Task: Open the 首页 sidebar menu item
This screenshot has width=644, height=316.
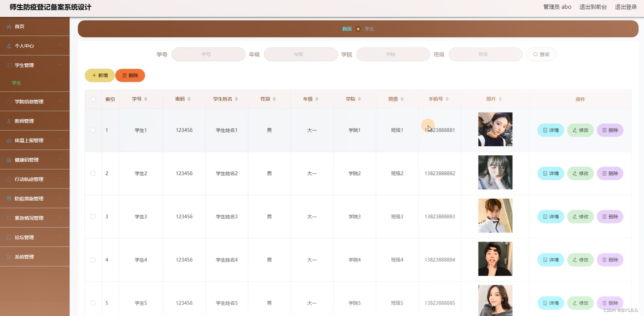Action: [x=35, y=27]
